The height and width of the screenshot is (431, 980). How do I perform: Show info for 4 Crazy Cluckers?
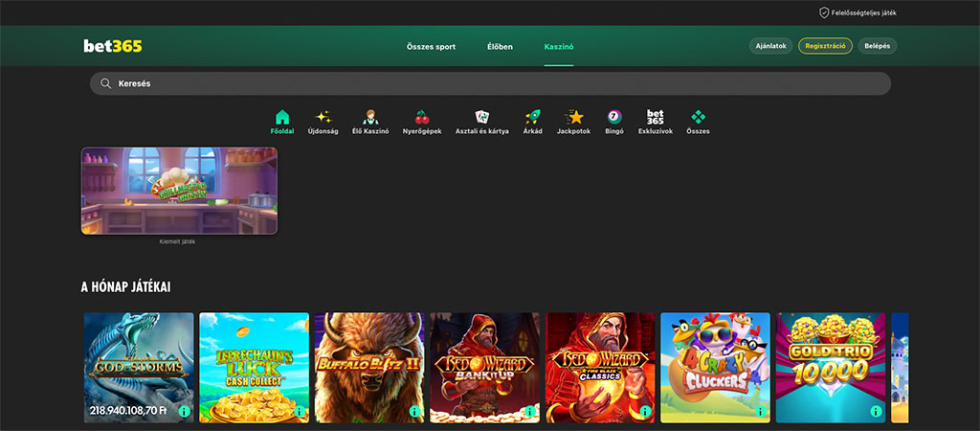pos(761,411)
